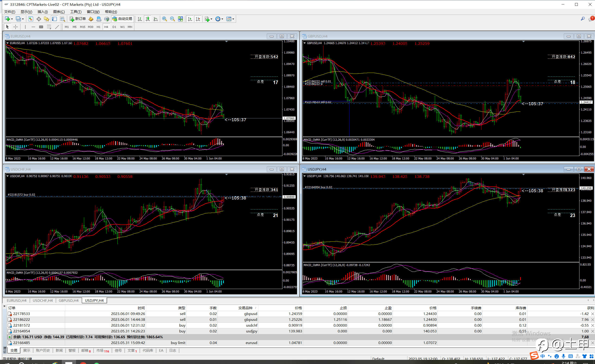Select the trendline drawing tool
This screenshot has width=595, height=364.
click(x=57, y=27)
